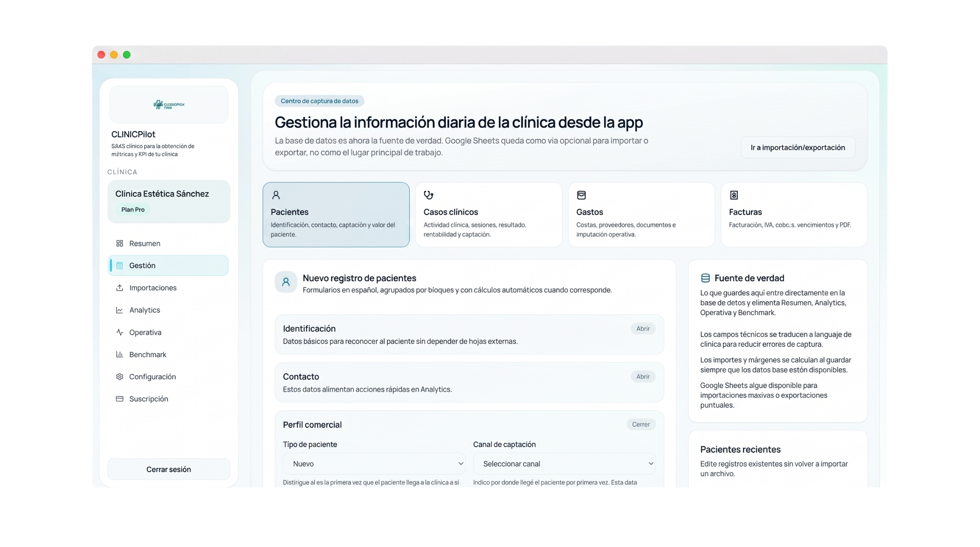Click the Perfil comercial heading
Screen dimensions: 980x547
[x=312, y=425]
